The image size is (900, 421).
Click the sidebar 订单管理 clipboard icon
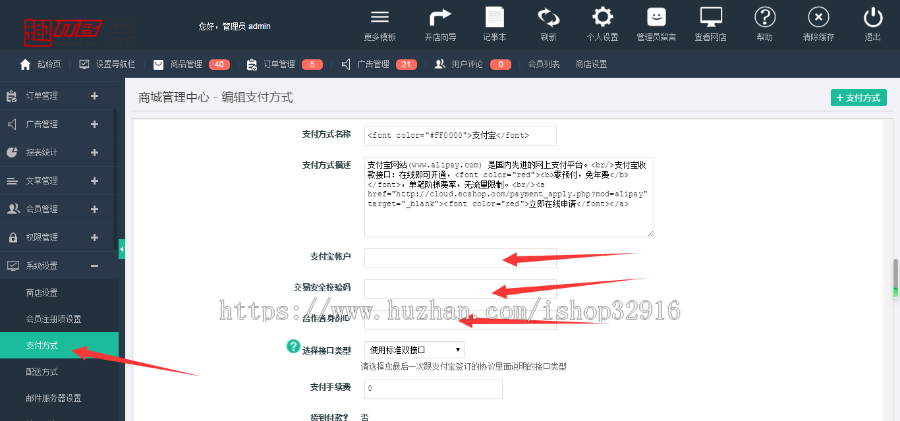click(11, 96)
